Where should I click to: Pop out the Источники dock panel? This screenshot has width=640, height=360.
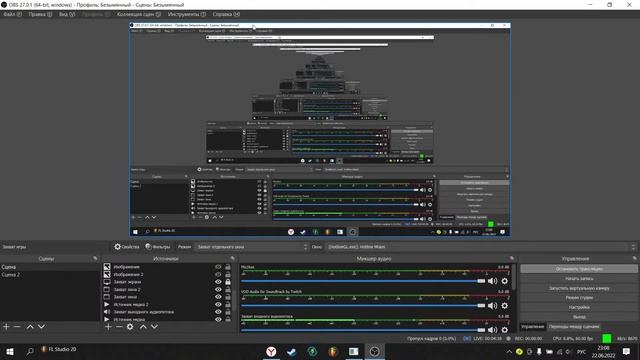point(233,258)
